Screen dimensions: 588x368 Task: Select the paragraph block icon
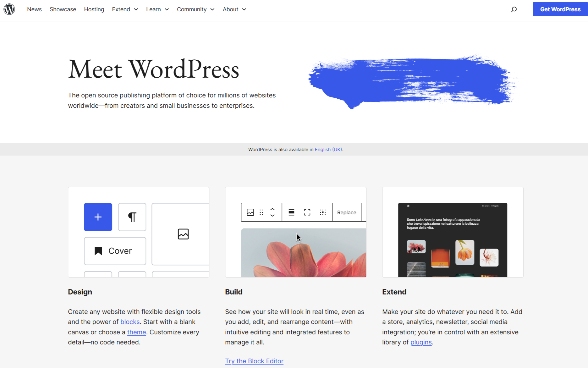132,217
